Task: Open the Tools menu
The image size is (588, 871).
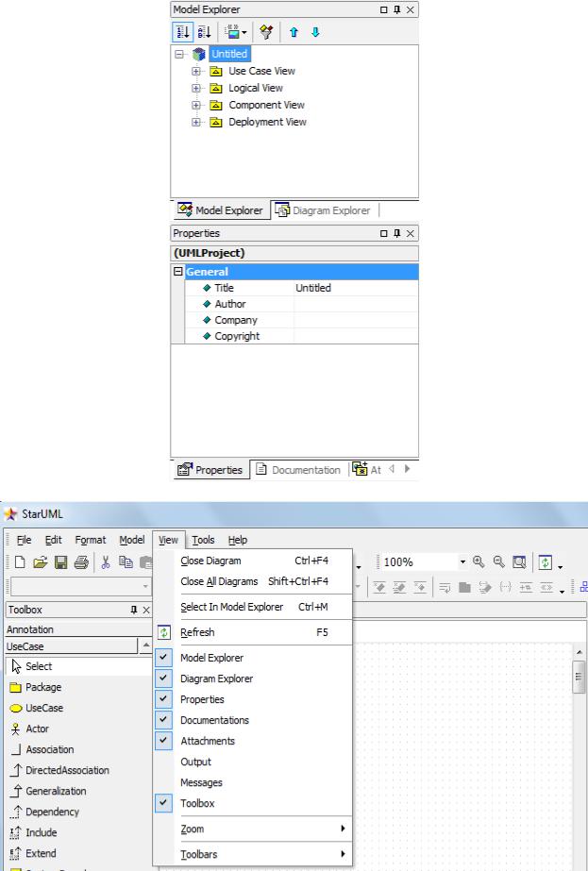Action: [x=203, y=540]
